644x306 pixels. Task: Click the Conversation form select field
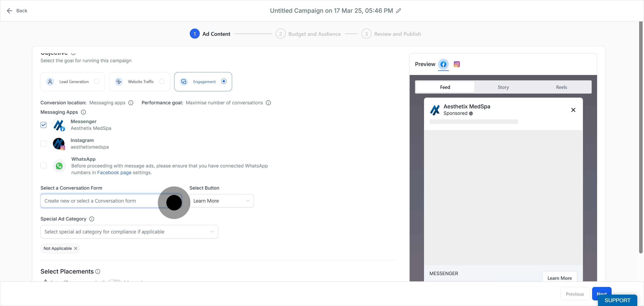(111, 201)
